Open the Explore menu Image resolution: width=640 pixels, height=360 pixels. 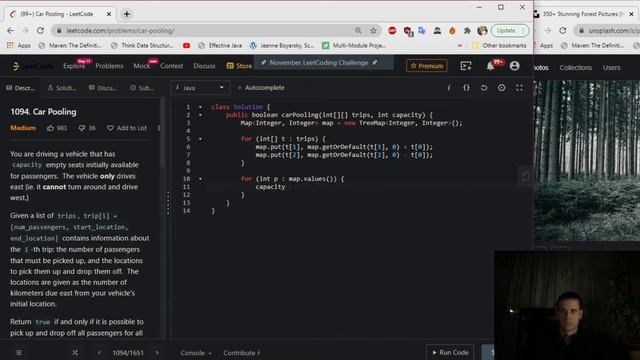click(x=74, y=66)
